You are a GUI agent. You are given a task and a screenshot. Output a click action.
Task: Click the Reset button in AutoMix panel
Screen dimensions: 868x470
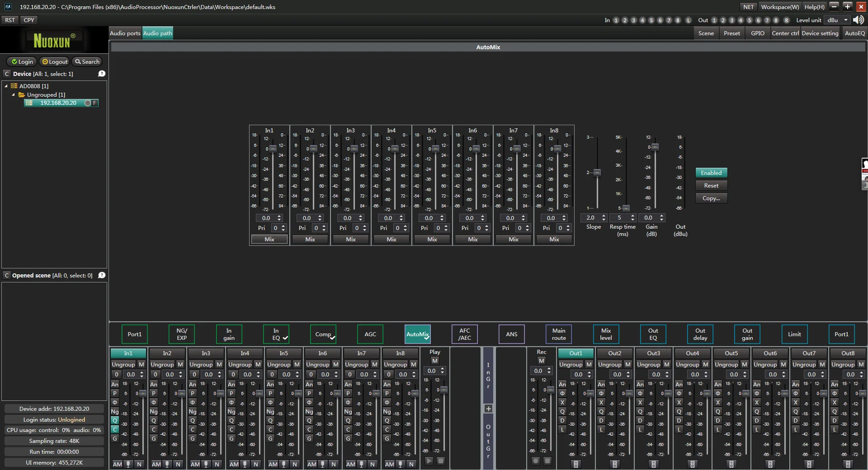click(x=711, y=185)
